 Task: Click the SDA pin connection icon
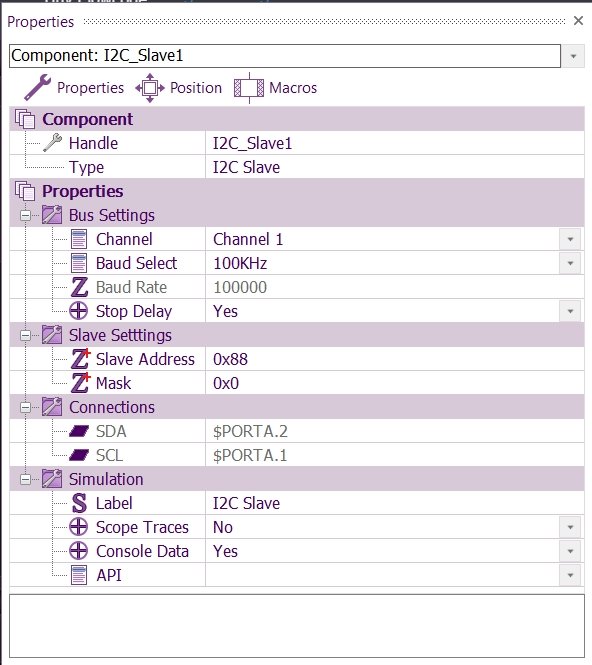79,431
